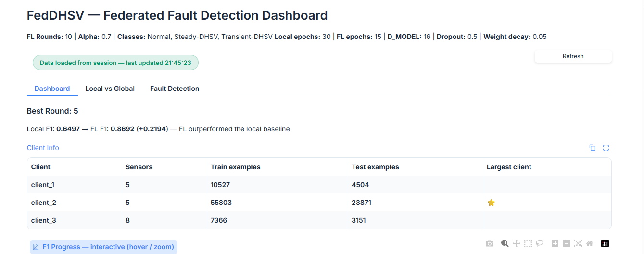Open the Plotly logo link

click(x=605, y=243)
